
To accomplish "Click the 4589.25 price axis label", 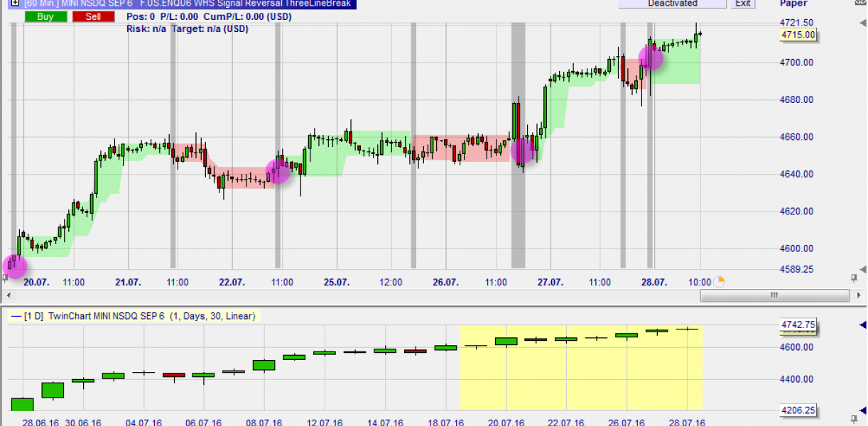I will 798,269.
